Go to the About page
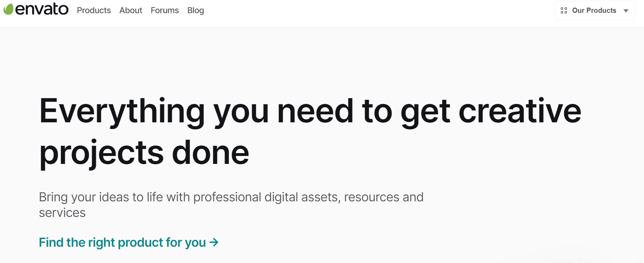 131,10
